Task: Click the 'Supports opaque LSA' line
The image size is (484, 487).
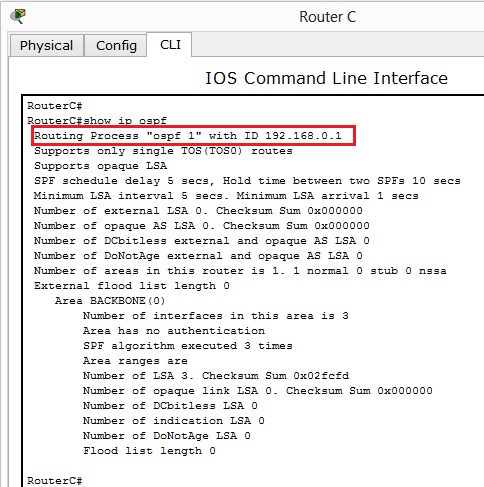Action: click(100, 166)
